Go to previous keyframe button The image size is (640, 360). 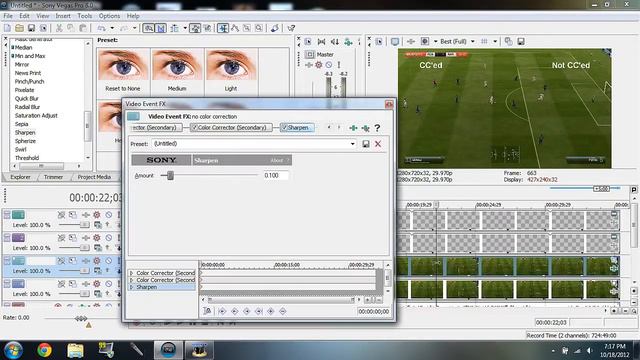pos(235,311)
